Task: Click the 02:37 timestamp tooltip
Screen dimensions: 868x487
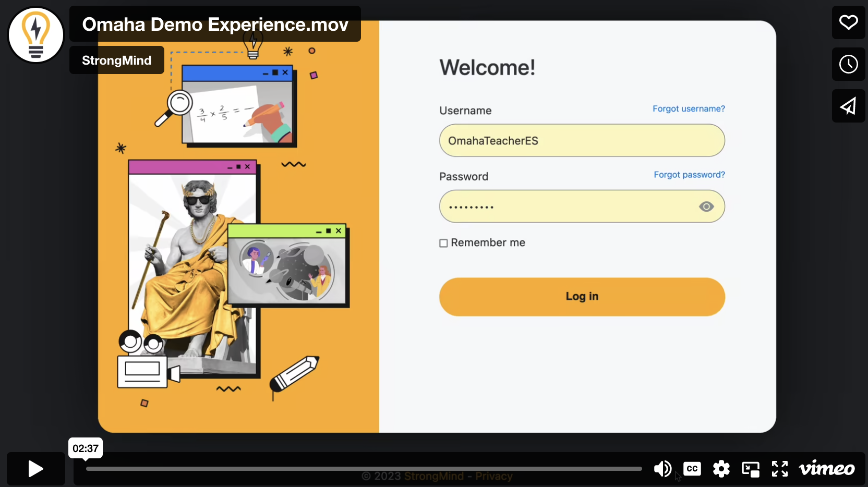Action: pyautogui.click(x=86, y=448)
